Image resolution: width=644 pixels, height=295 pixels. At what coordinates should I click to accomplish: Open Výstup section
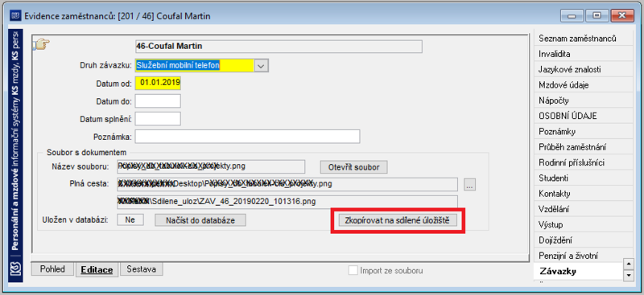click(x=584, y=225)
